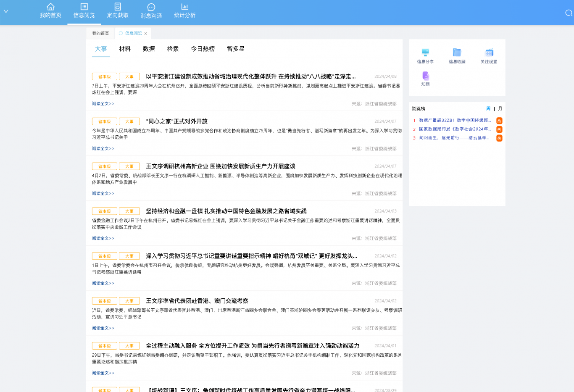This screenshot has height=392, width=574.
Task: Click summary text starting 4月2日，省委常委
Action: tap(247, 179)
